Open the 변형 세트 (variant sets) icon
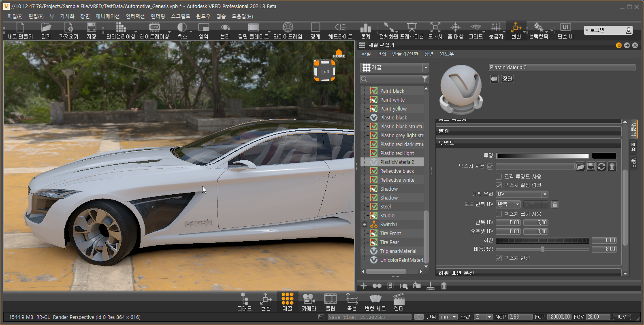The image size is (644, 325). pos(375,302)
